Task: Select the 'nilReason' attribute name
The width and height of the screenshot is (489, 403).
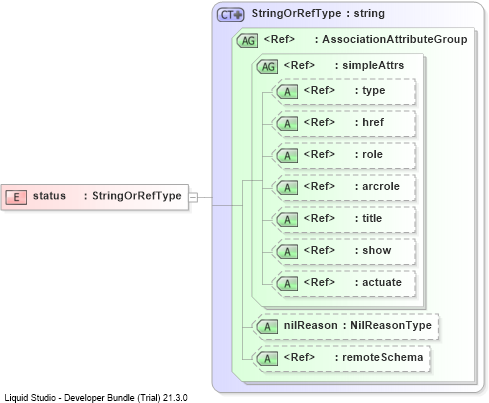Action: click(311, 325)
